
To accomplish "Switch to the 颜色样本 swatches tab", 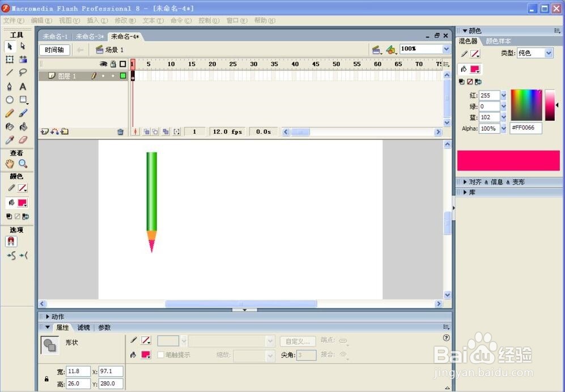I will tap(498, 41).
